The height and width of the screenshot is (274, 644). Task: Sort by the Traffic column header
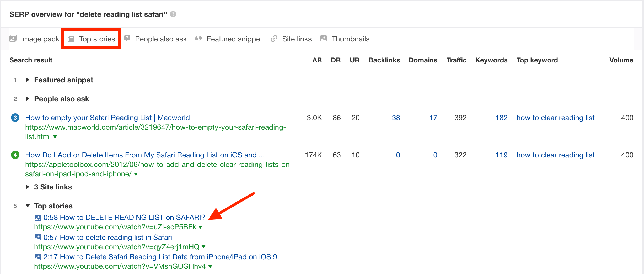[456, 60]
